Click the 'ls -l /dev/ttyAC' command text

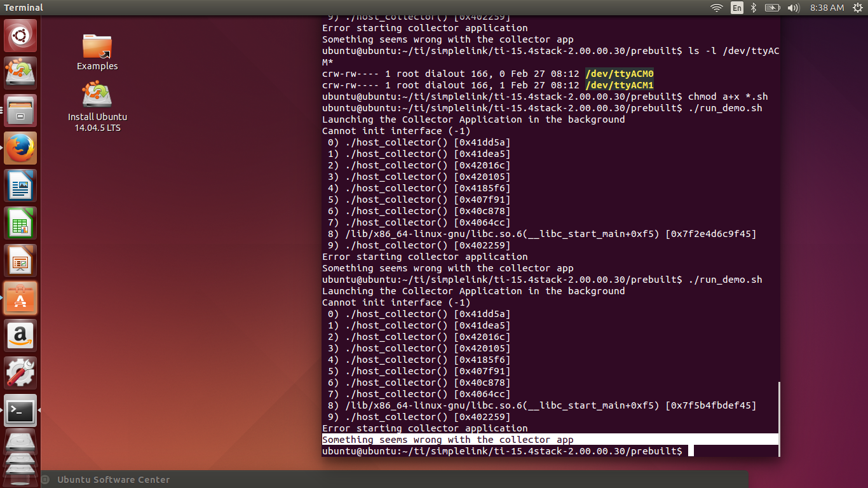pos(734,51)
